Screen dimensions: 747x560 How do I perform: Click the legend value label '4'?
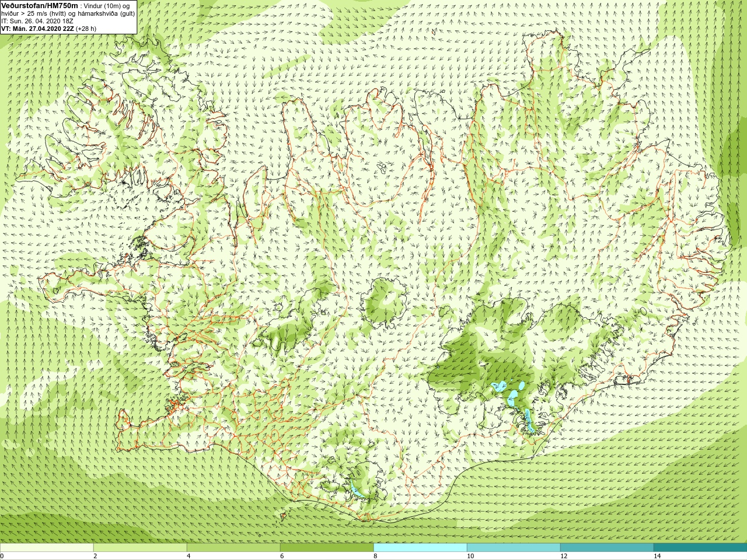pyautogui.click(x=189, y=556)
